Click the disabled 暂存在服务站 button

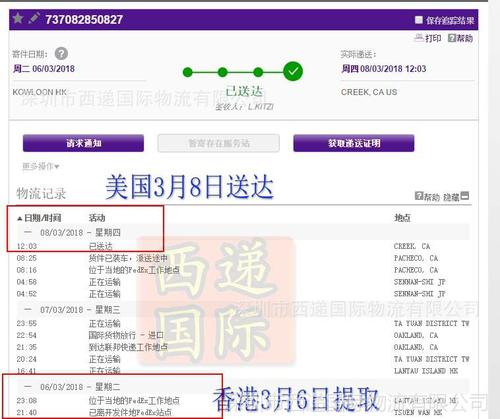click(x=219, y=143)
